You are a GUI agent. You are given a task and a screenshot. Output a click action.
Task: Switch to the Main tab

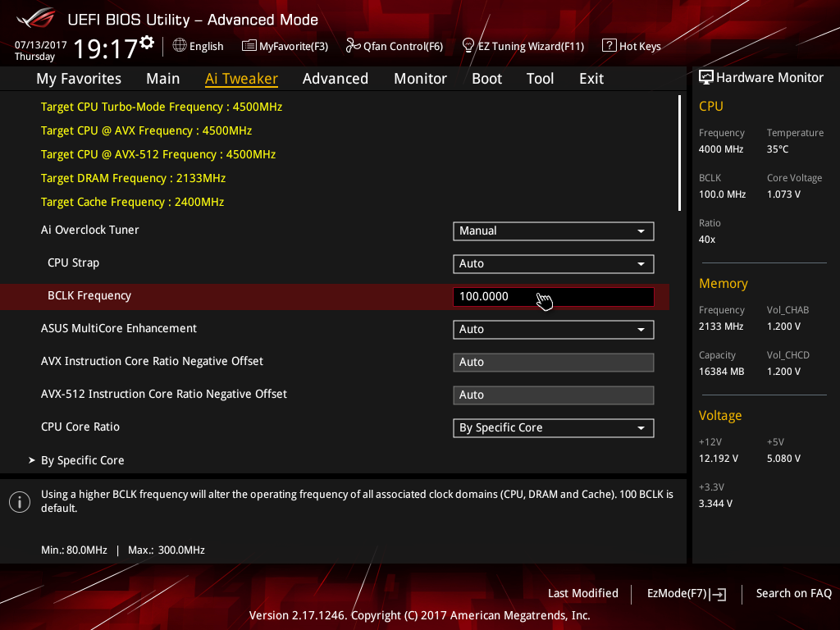[x=163, y=79]
